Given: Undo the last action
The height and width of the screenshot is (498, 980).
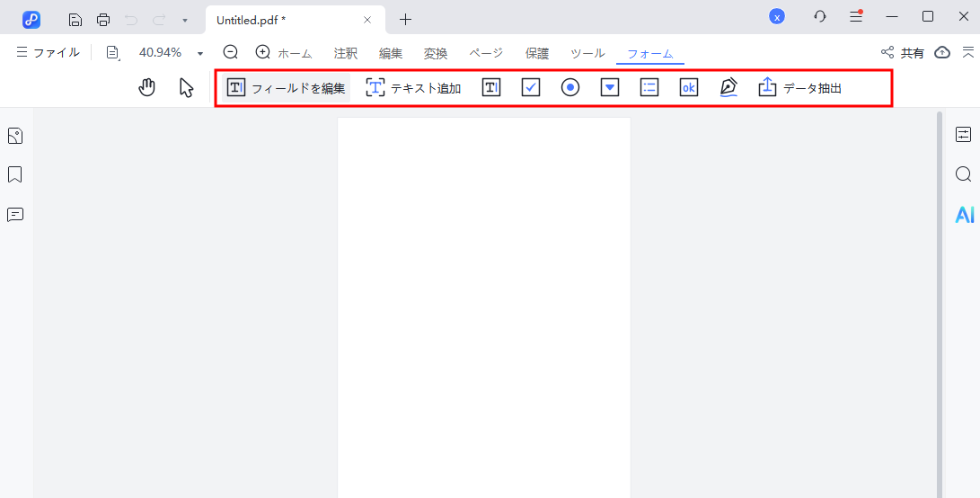Looking at the screenshot, I should point(131,20).
